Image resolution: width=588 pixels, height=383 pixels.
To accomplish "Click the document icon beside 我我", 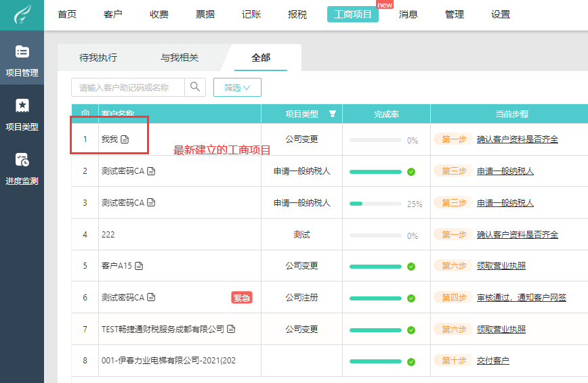I will tap(125, 139).
